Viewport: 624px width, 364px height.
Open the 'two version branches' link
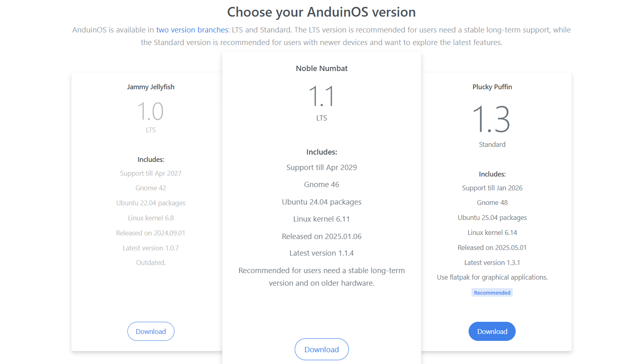pyautogui.click(x=192, y=30)
